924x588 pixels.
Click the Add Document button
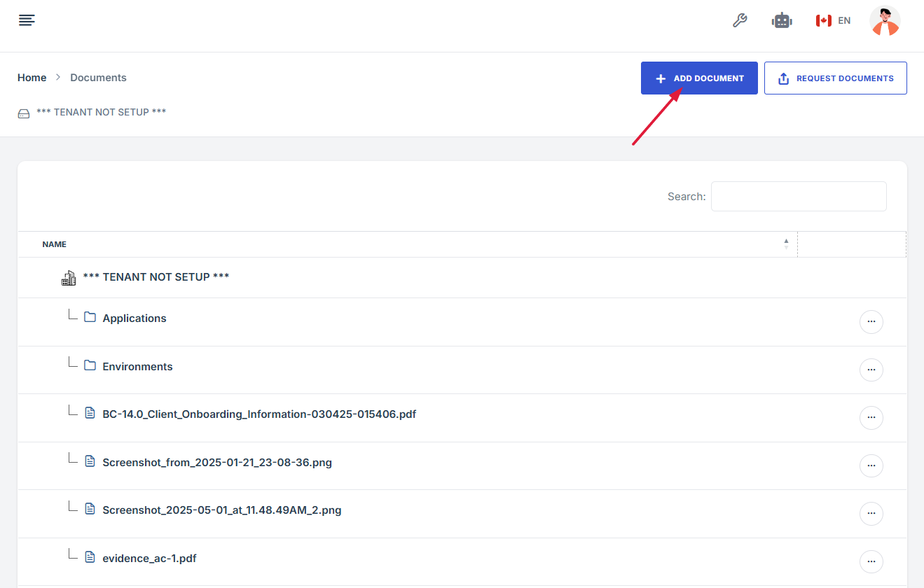[699, 78]
